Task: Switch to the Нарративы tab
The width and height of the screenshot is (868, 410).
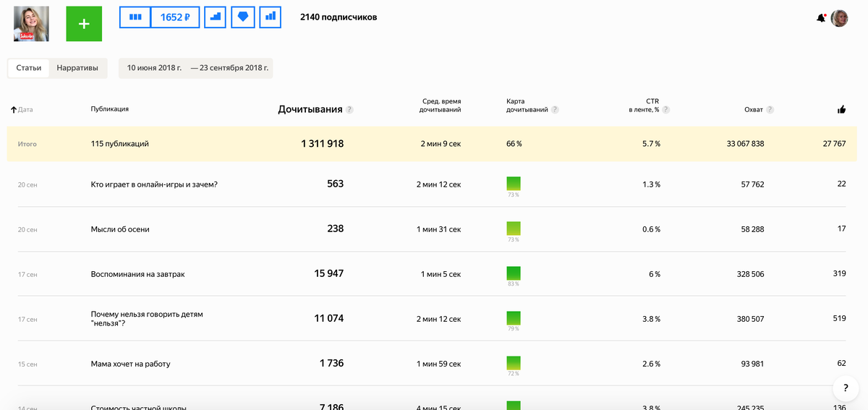Action: point(77,68)
